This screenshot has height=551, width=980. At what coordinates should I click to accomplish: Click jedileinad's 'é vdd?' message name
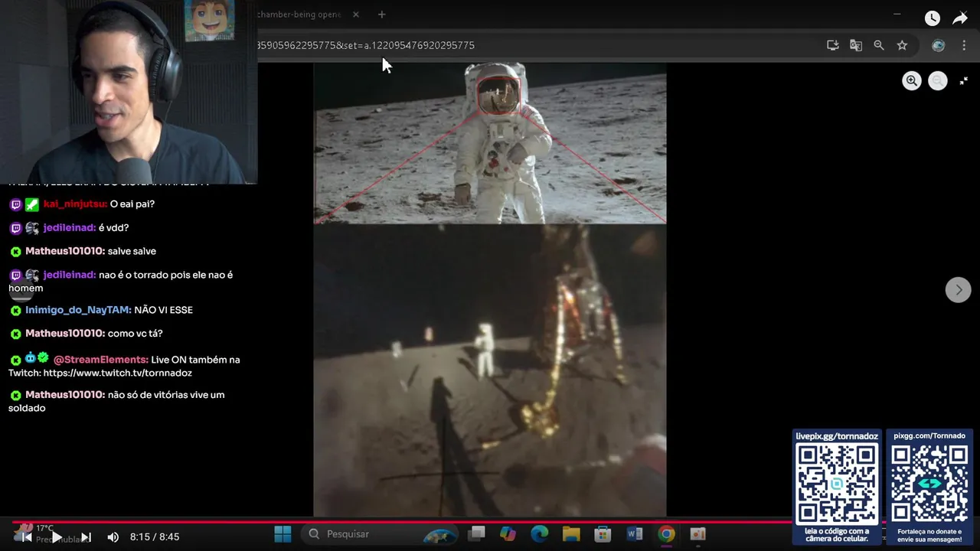70,228
